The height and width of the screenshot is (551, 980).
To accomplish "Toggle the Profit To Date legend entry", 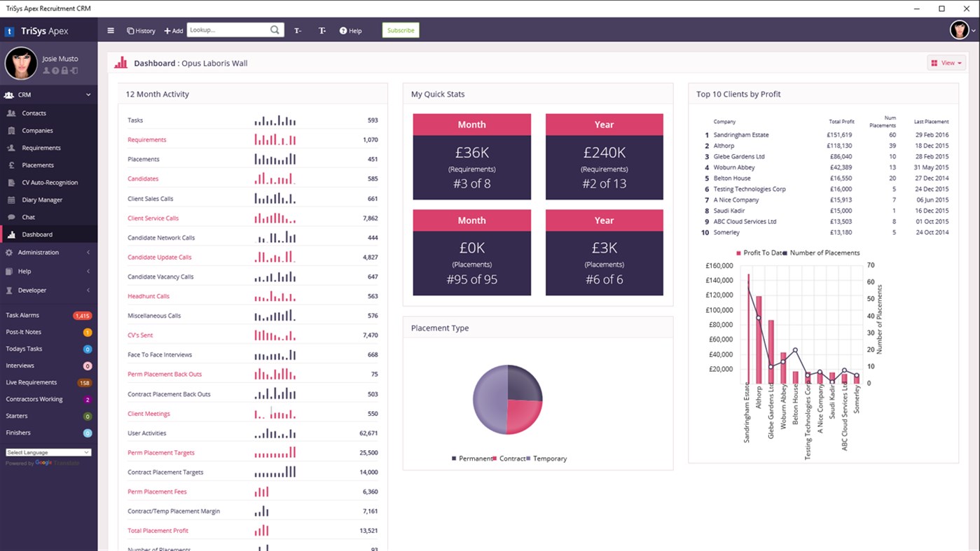I will 759,253.
